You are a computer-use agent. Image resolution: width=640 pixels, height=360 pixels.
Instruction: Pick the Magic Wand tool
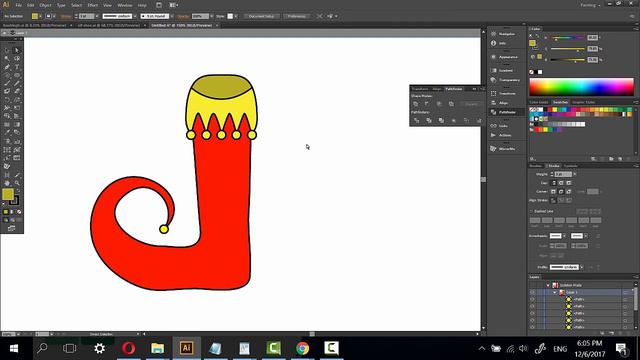pos(7,59)
